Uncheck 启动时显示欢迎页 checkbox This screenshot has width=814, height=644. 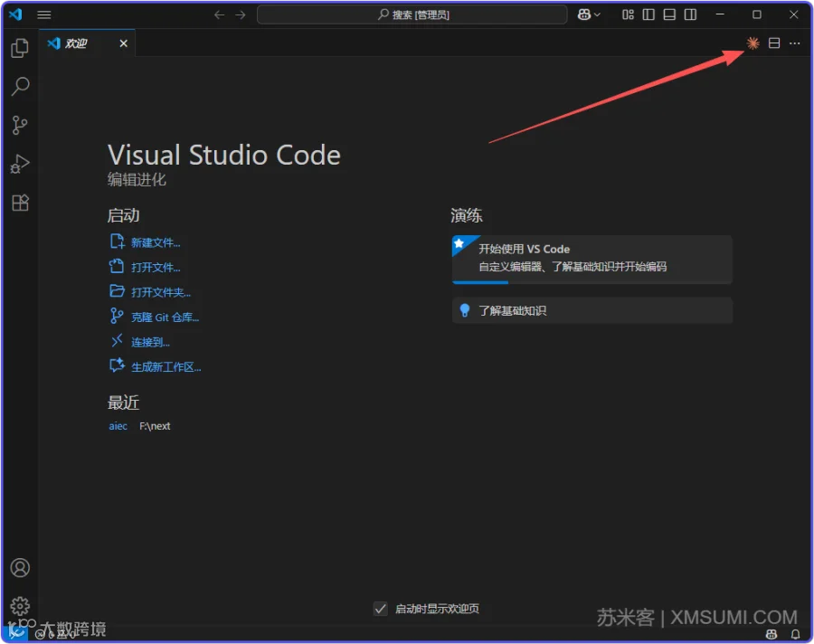click(381, 609)
